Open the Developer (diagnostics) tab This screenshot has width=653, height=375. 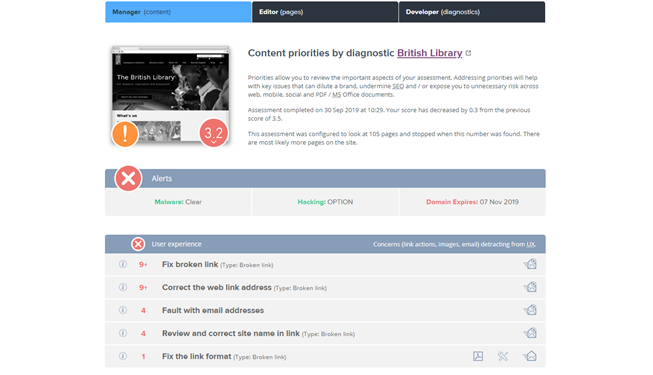point(472,12)
